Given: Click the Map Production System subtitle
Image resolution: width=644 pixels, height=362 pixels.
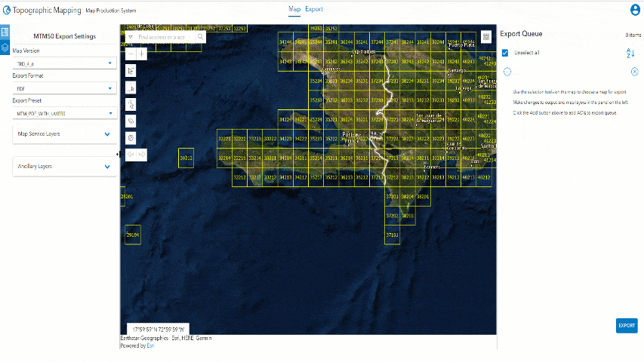Looking at the screenshot, I should [x=110, y=11].
